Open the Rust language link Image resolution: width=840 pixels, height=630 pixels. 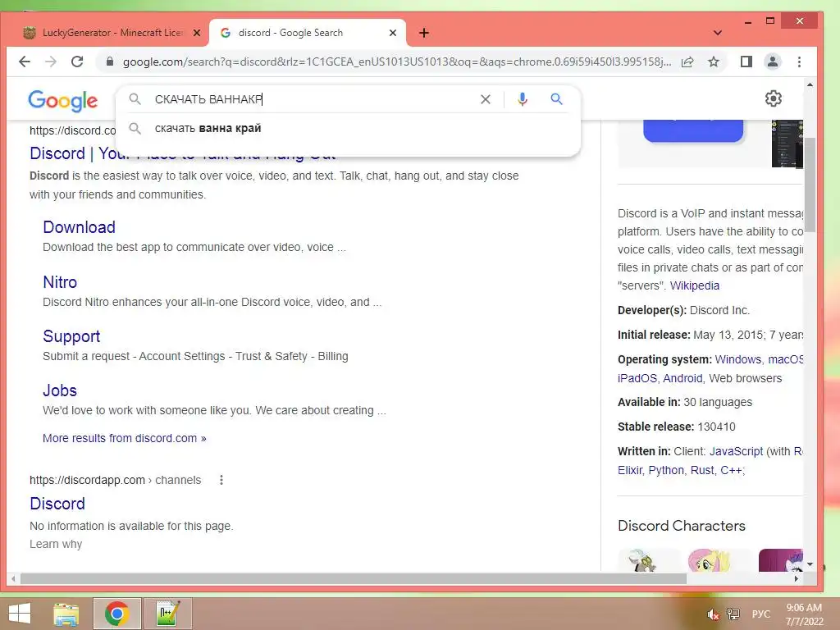702,470
